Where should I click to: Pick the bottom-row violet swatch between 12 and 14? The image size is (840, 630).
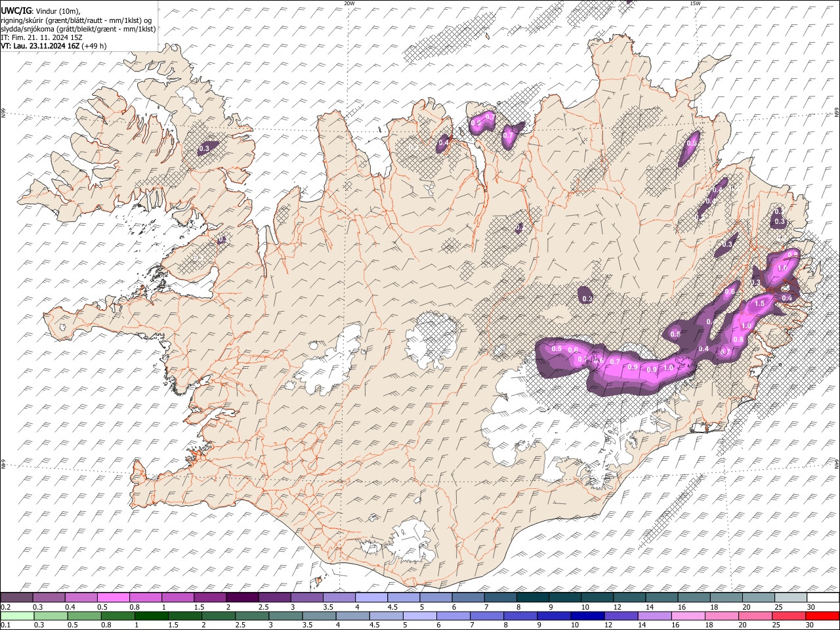click(620, 616)
